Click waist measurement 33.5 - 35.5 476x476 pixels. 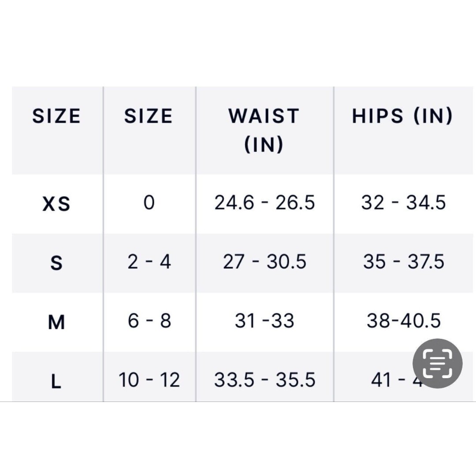point(265,380)
